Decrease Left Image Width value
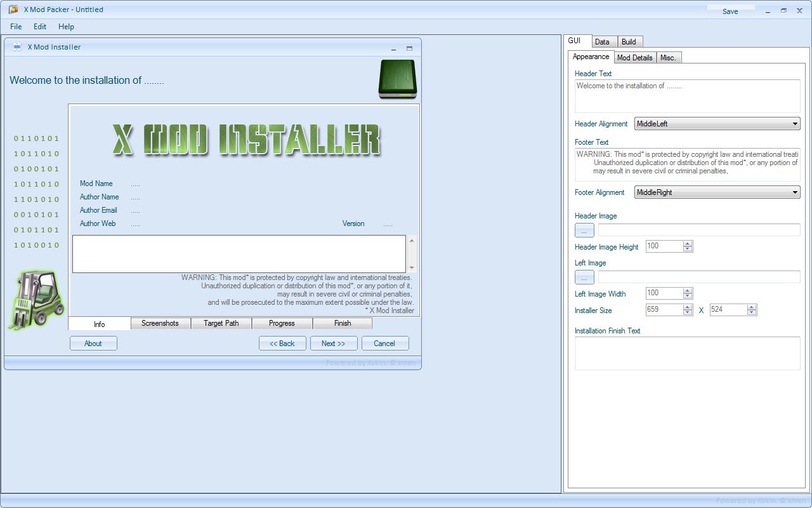This screenshot has width=812, height=508. tap(688, 296)
